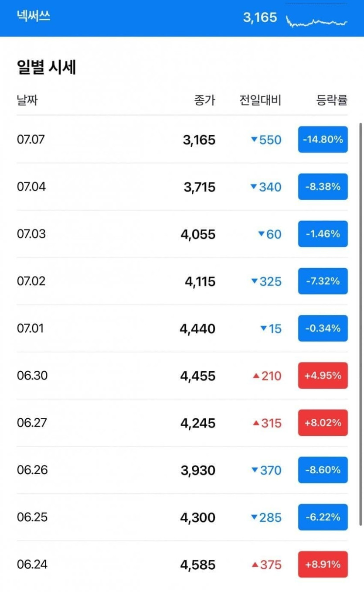Click the up arrow beside 315
Image resolution: width=364 pixels, height=592 pixels.
256,423
